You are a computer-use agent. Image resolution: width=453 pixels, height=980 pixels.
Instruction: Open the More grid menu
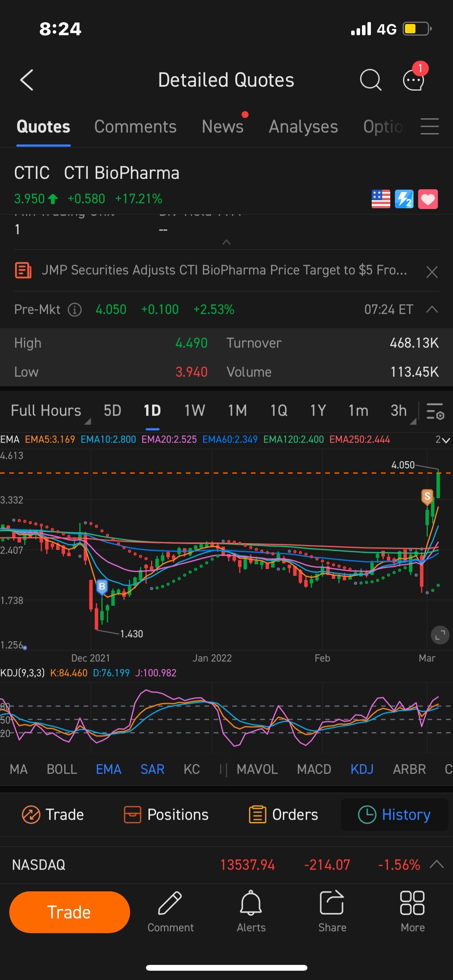[x=413, y=912]
